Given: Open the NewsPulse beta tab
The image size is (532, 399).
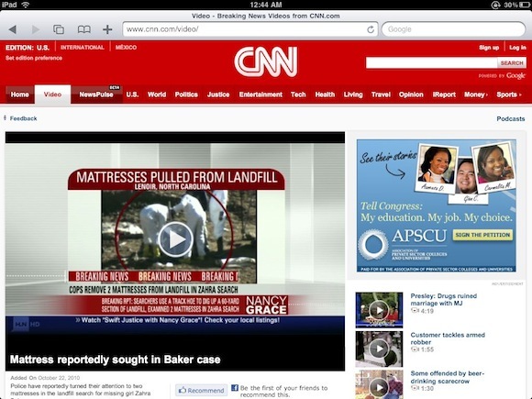Looking at the screenshot, I should tap(96, 94).
